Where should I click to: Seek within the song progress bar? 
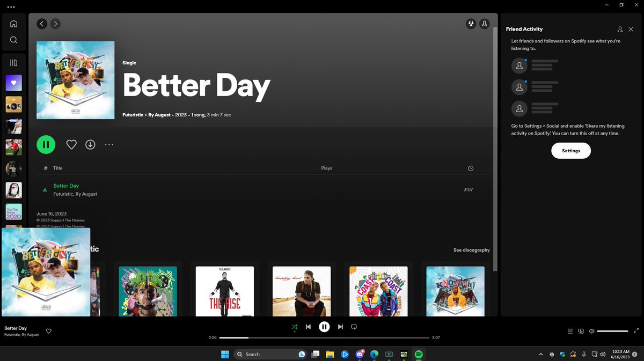[324, 337]
